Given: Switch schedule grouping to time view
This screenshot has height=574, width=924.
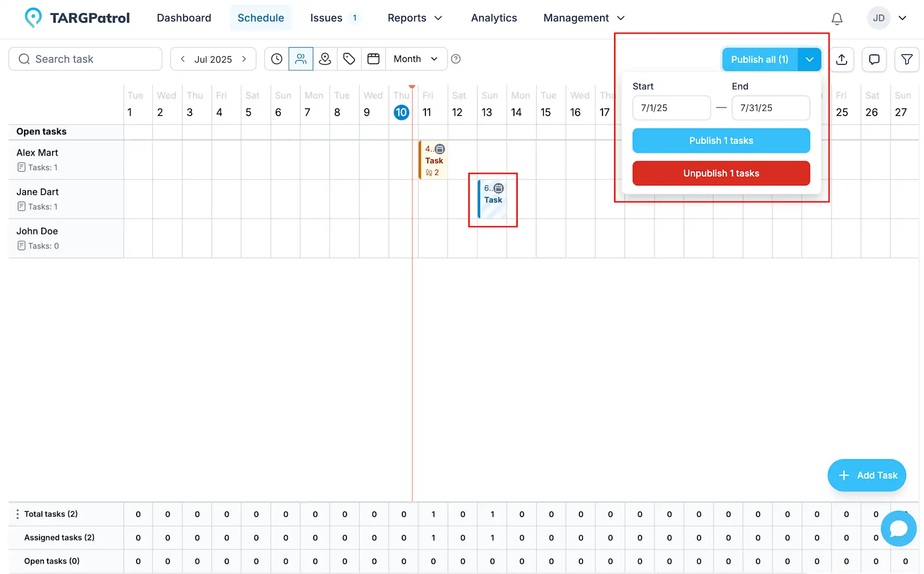Looking at the screenshot, I should 277,59.
